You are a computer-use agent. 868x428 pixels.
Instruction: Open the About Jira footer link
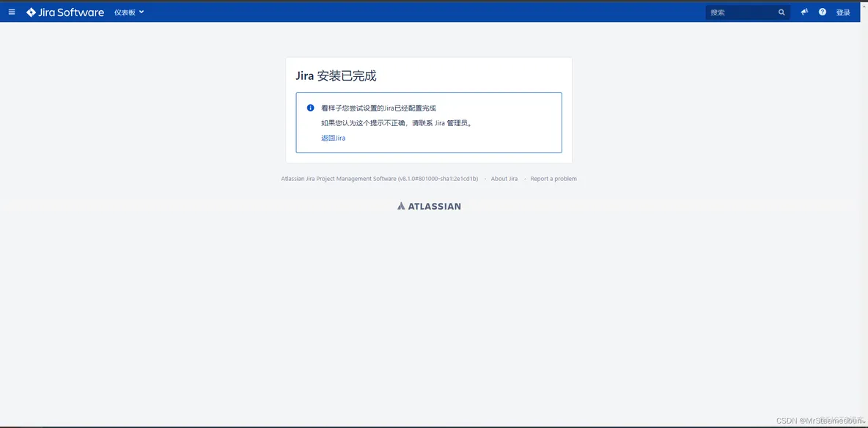504,179
